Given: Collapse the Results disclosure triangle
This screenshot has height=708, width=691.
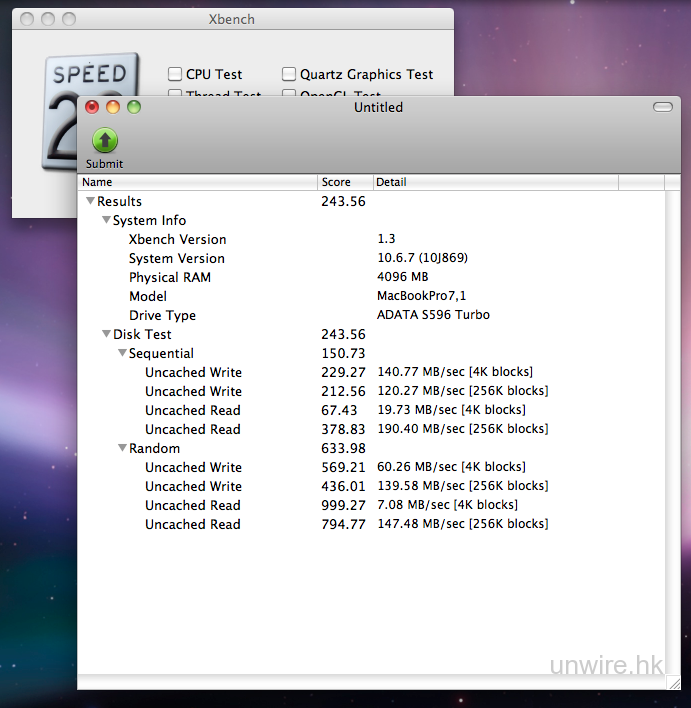Looking at the screenshot, I should tap(90, 201).
